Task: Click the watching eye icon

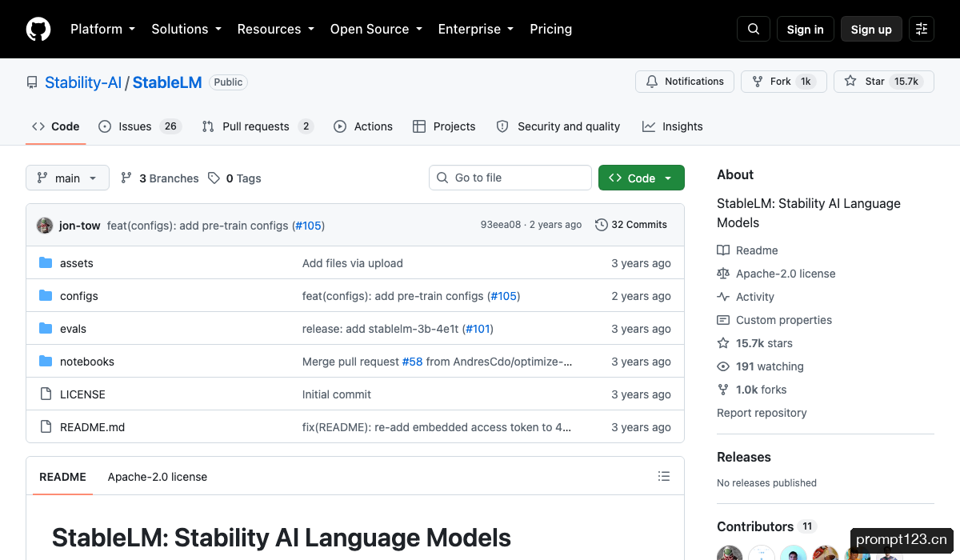Action: point(723,366)
